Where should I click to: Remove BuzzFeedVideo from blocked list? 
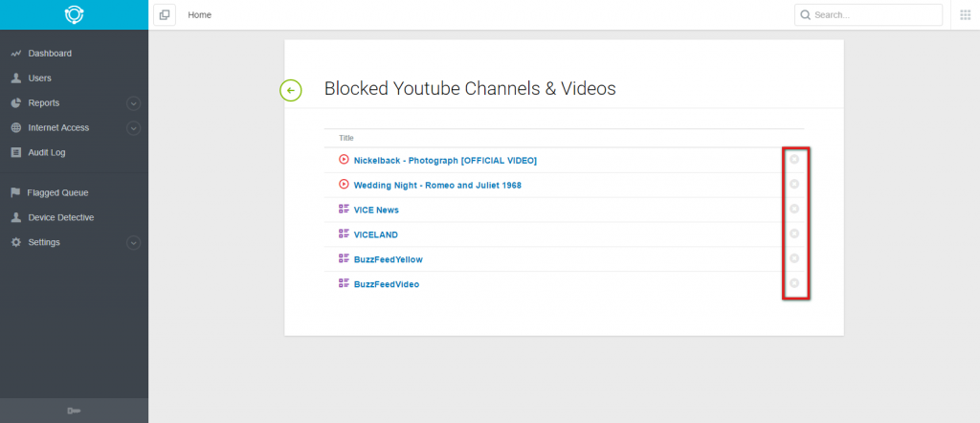[794, 283]
